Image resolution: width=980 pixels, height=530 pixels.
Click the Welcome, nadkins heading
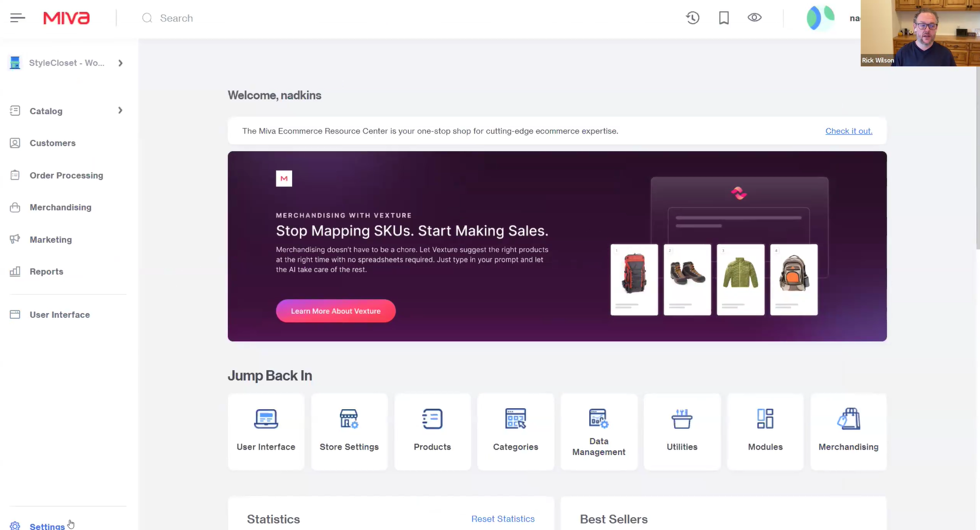coord(275,95)
